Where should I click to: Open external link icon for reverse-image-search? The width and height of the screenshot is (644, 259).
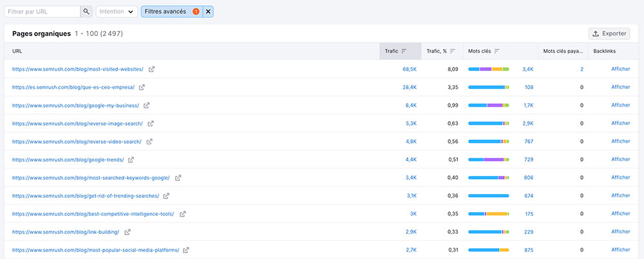tap(151, 124)
